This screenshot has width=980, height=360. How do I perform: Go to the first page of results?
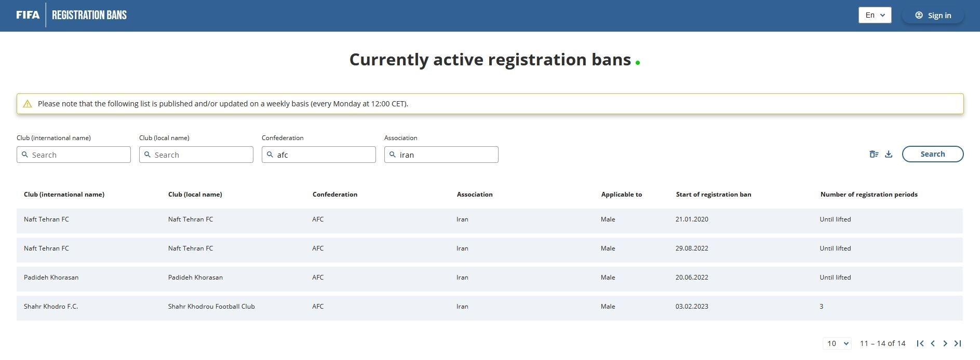pyautogui.click(x=920, y=343)
